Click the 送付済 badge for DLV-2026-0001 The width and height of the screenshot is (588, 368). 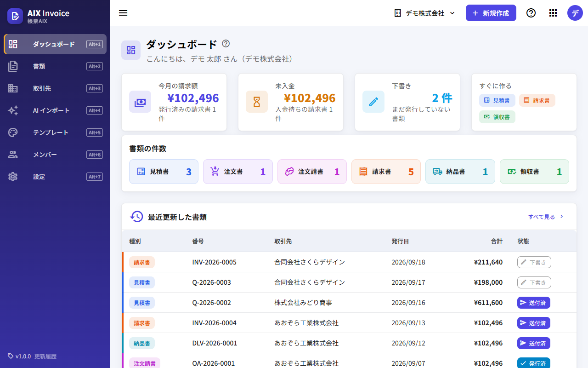[534, 343]
